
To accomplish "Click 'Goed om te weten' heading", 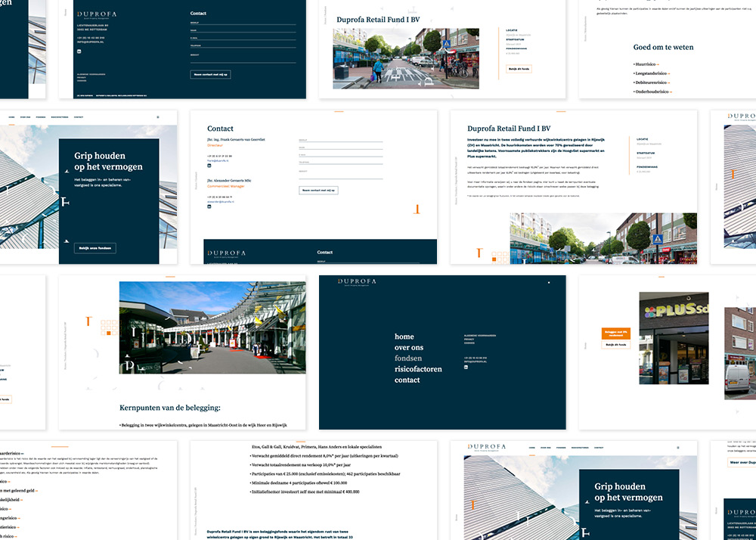I will pos(664,47).
